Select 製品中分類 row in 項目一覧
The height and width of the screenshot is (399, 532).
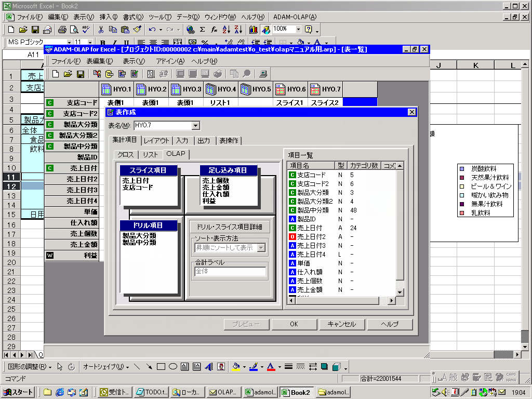342,210
